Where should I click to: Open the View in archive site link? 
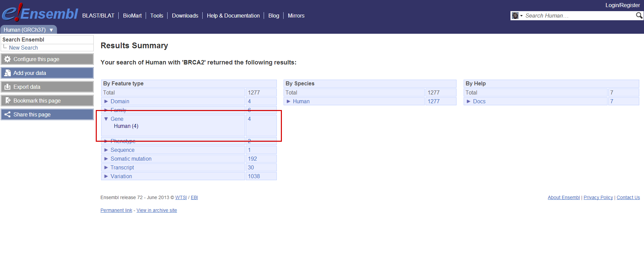156,210
